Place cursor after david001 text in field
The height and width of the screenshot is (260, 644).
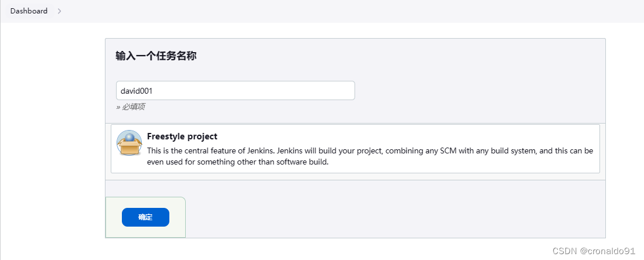click(x=154, y=90)
